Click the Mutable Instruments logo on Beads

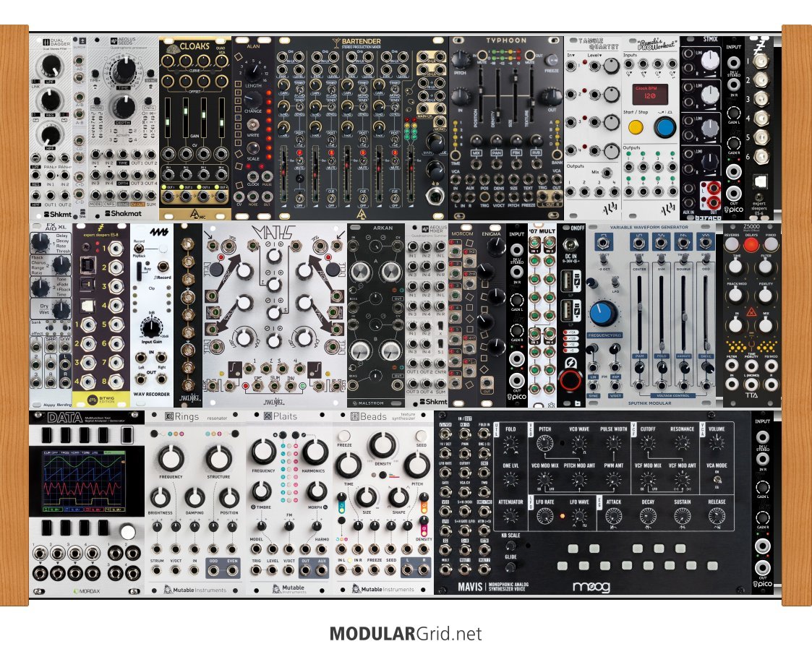(383, 589)
